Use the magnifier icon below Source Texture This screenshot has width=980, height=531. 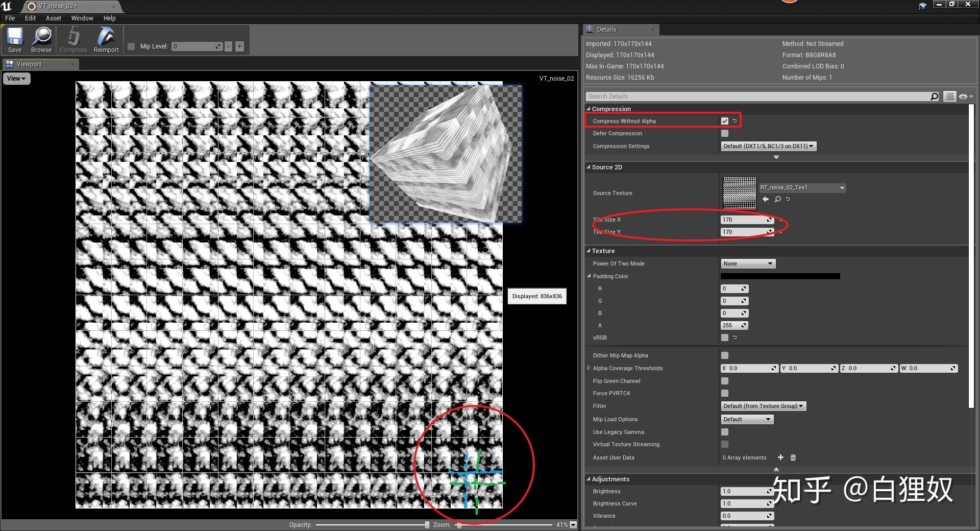coord(777,199)
